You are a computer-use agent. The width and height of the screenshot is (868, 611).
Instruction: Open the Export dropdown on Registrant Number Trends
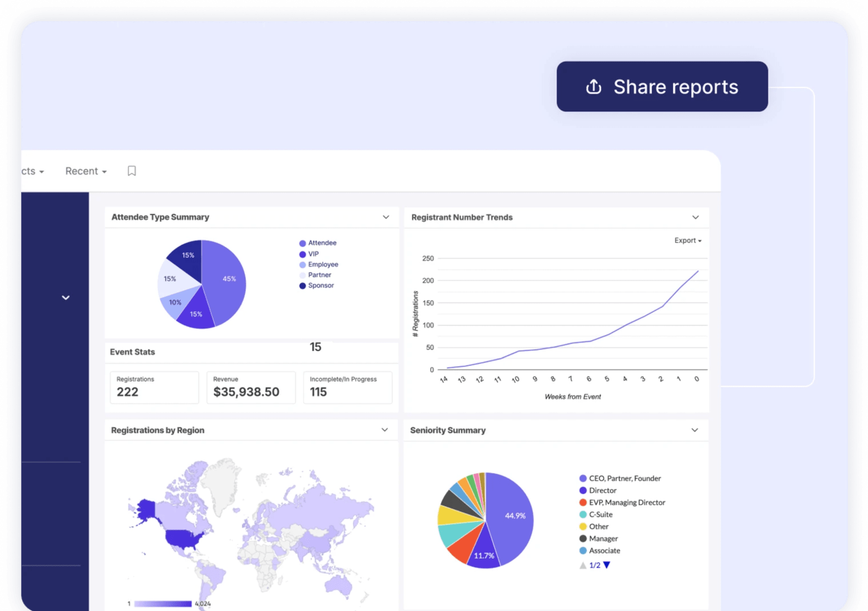(x=687, y=240)
